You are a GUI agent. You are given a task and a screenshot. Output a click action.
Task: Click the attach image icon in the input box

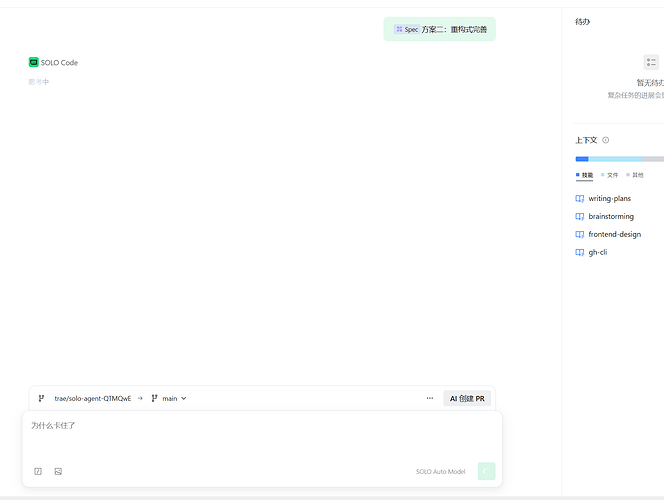(x=58, y=471)
